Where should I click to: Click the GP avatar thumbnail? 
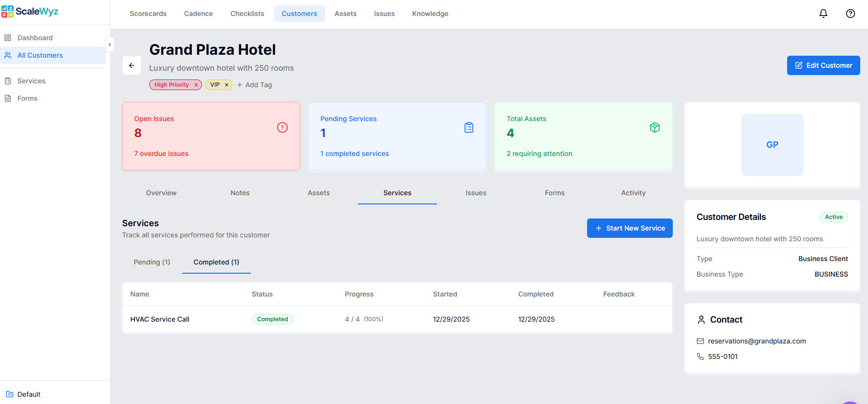coord(773,145)
